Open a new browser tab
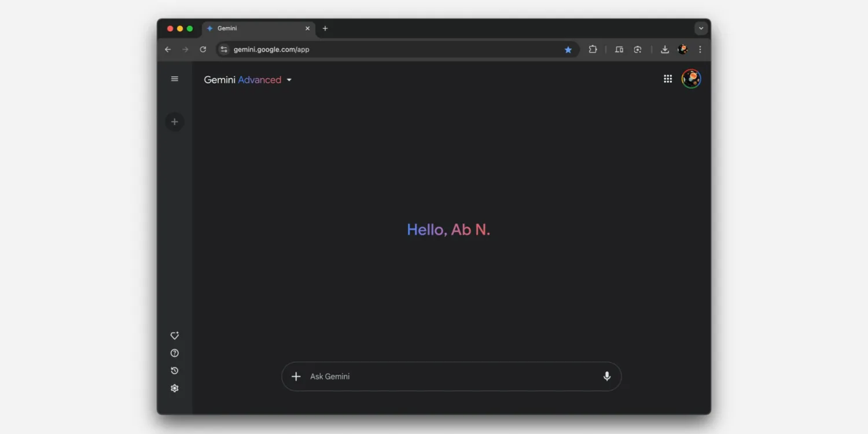Viewport: 868px width, 434px height. click(325, 28)
